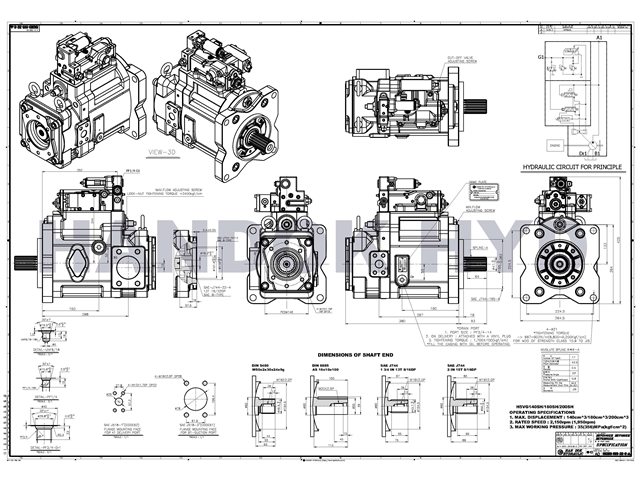The image size is (640, 480).
Task: Click the ENGINE box in the circuit
Action: click(x=555, y=145)
